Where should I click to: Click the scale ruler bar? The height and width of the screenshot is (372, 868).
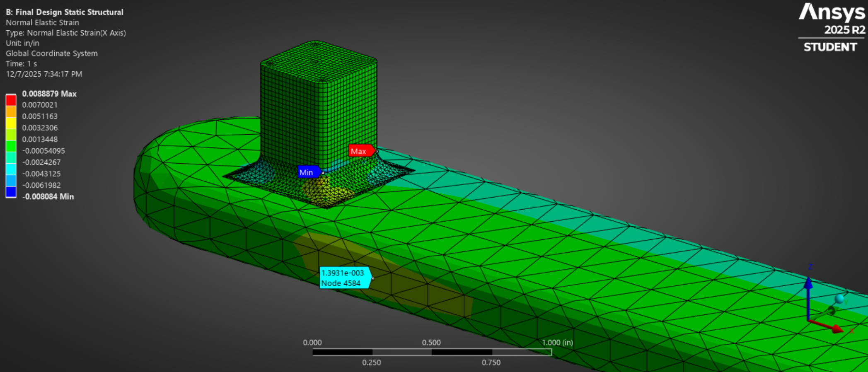coord(432,352)
